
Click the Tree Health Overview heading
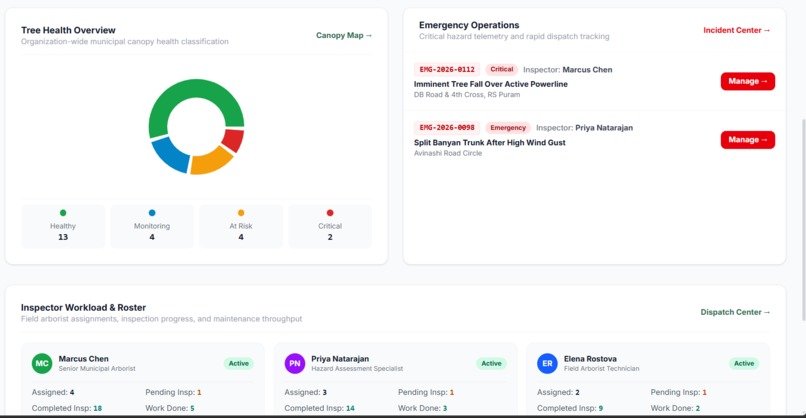tap(68, 30)
